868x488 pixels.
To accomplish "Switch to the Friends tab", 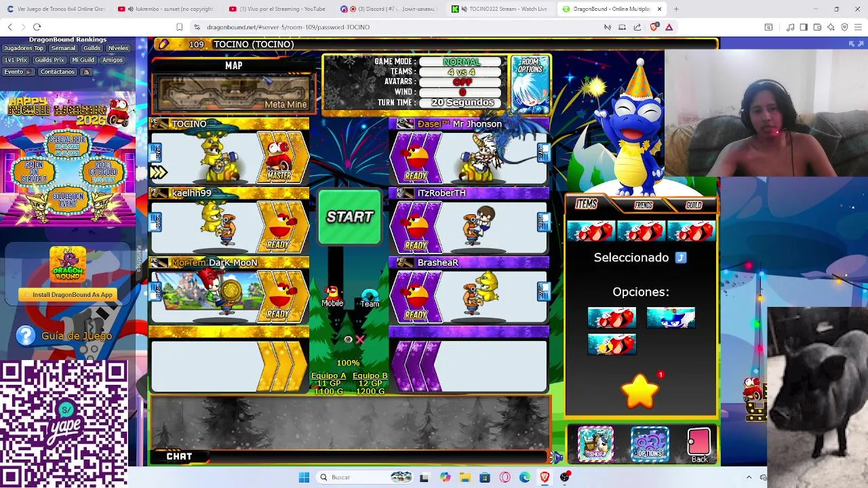I will [x=644, y=205].
